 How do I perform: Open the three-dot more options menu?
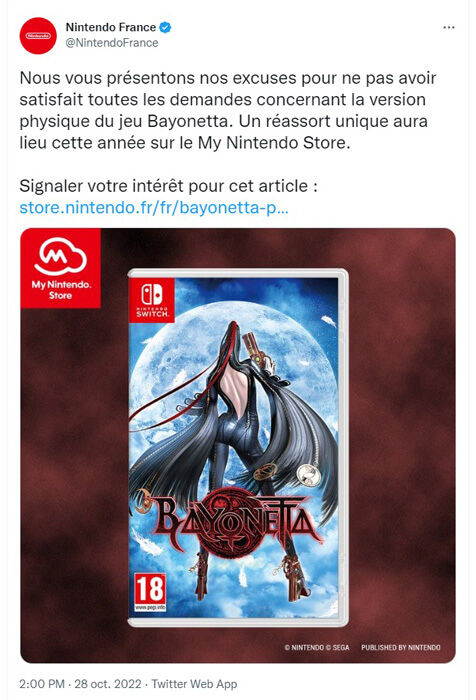(x=448, y=28)
